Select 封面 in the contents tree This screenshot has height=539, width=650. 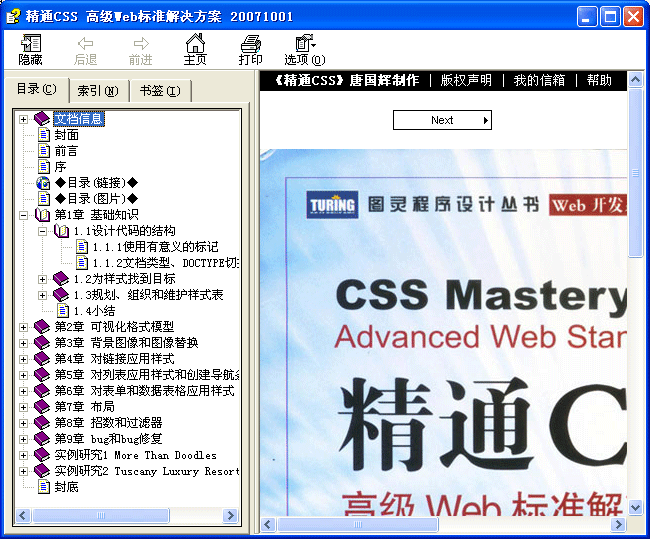(x=67, y=135)
